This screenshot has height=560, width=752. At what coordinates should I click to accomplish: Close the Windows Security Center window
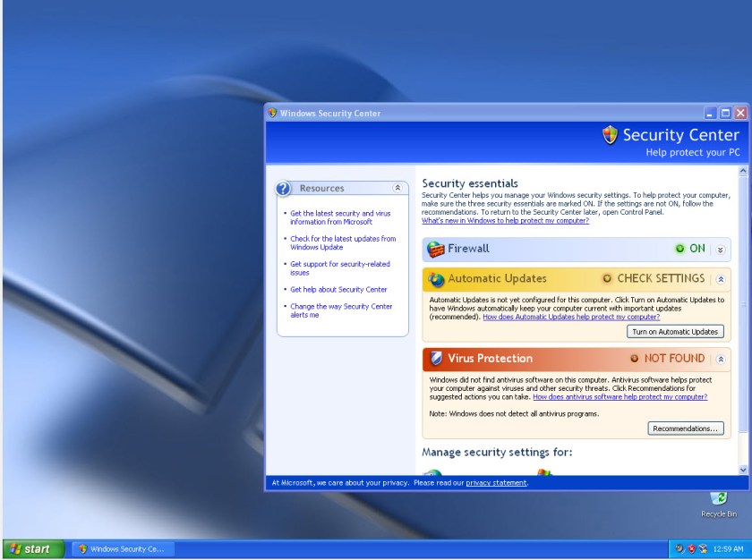click(740, 113)
